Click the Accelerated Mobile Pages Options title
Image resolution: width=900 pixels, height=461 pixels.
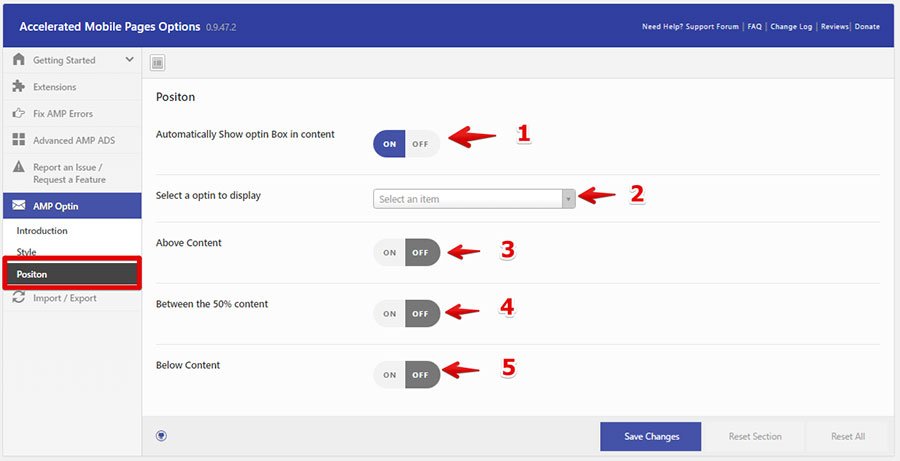tap(110, 26)
